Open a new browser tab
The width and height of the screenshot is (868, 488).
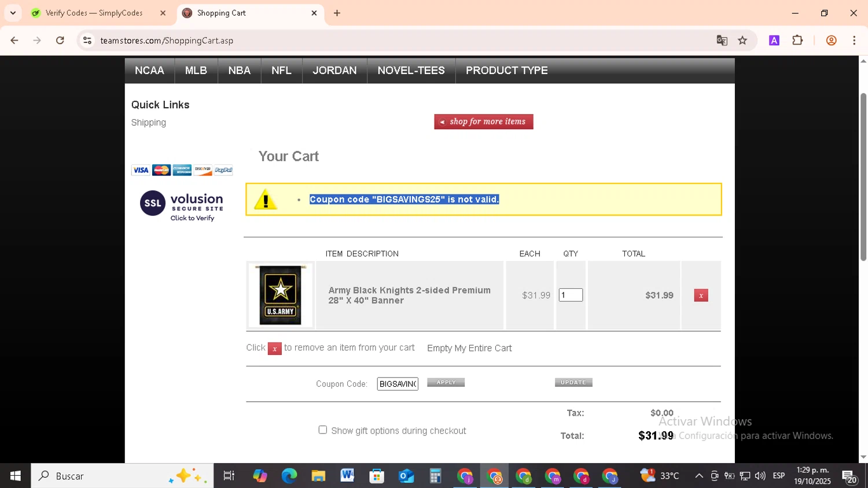click(337, 13)
